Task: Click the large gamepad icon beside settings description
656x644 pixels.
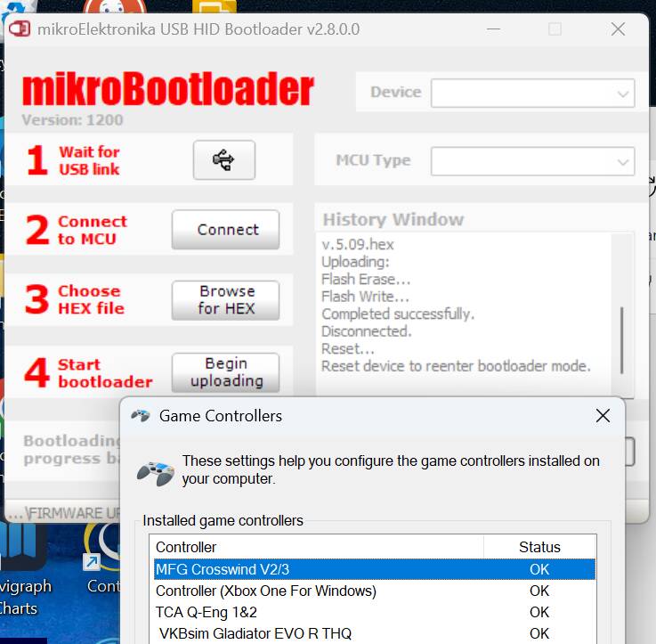Action: point(156,473)
